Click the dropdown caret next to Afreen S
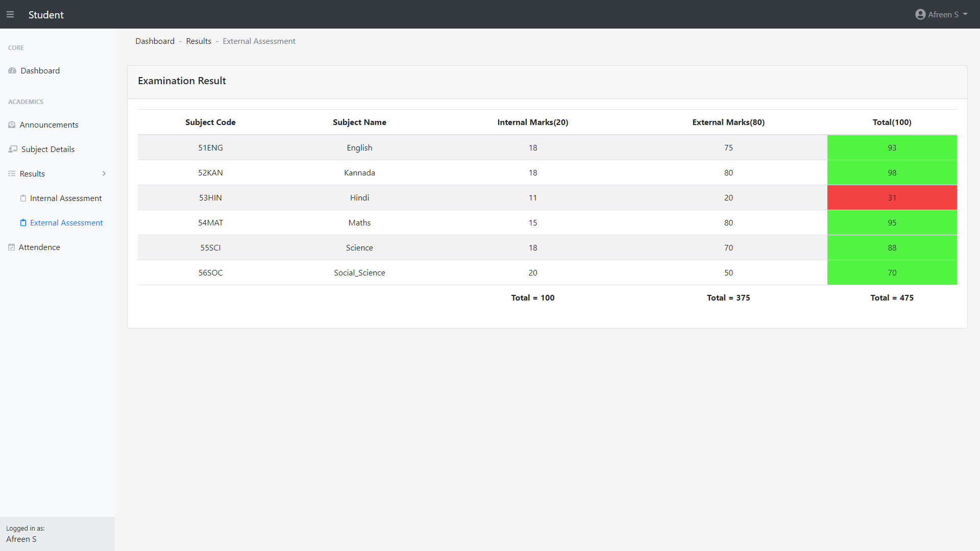This screenshot has height=551, width=980. pyautogui.click(x=965, y=14)
